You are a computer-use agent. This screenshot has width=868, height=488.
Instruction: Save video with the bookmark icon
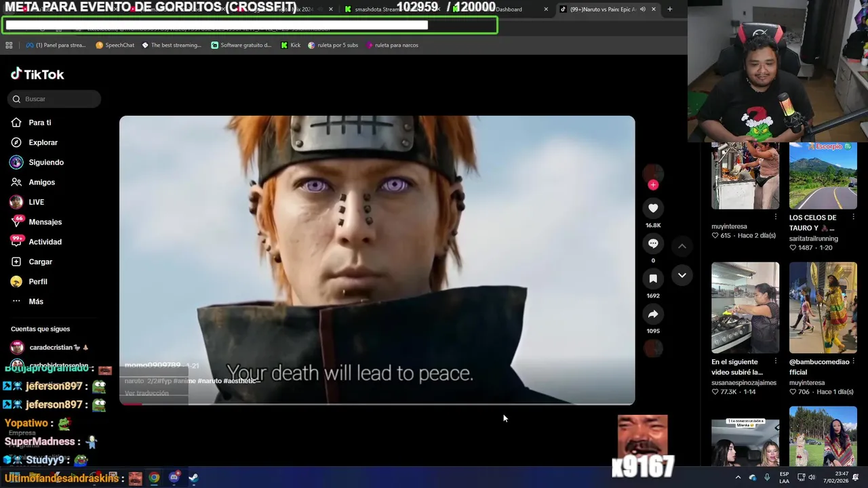pyautogui.click(x=653, y=279)
